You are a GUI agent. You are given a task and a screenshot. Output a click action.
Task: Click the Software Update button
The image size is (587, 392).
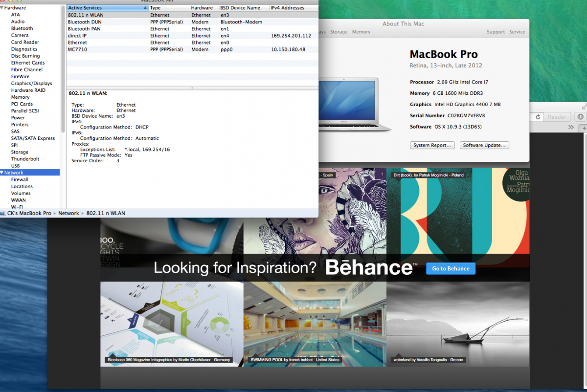484,145
